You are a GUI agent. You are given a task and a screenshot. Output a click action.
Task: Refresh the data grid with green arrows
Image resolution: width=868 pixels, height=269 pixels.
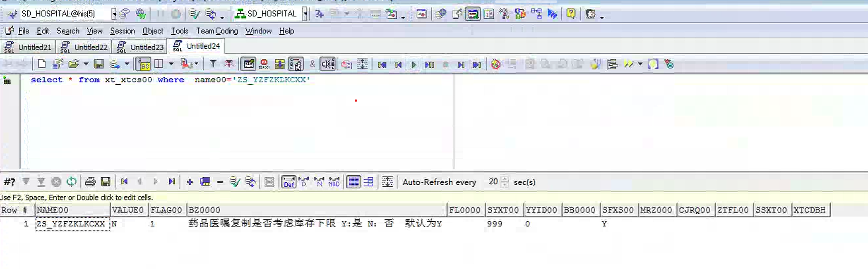point(72,182)
